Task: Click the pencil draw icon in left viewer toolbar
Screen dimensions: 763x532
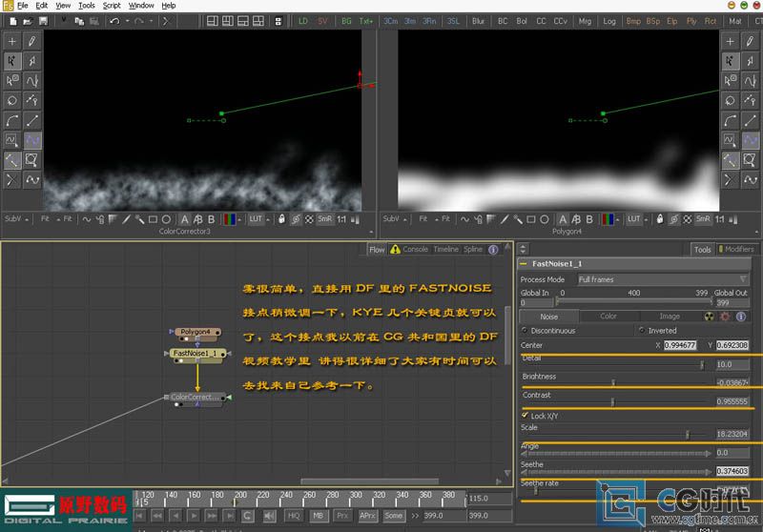Action: pos(32,41)
